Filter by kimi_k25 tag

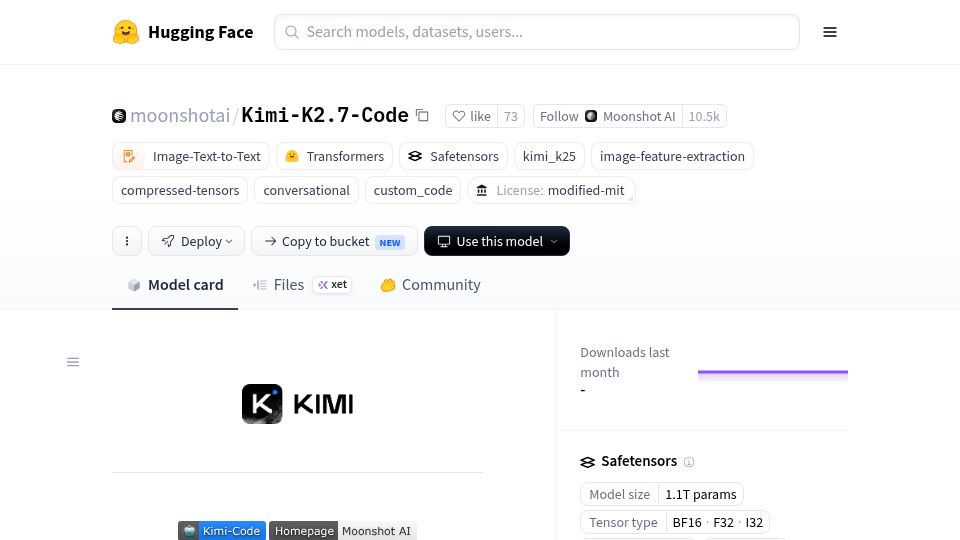549,156
